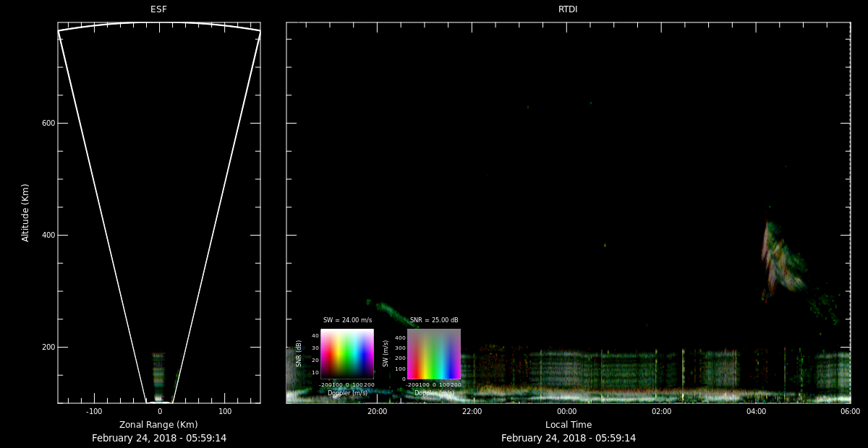Click the Zonal Range (Km) axis label

point(158,425)
